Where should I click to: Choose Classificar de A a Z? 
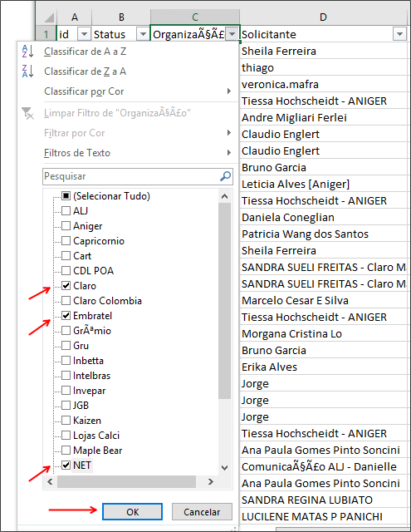(x=127, y=52)
